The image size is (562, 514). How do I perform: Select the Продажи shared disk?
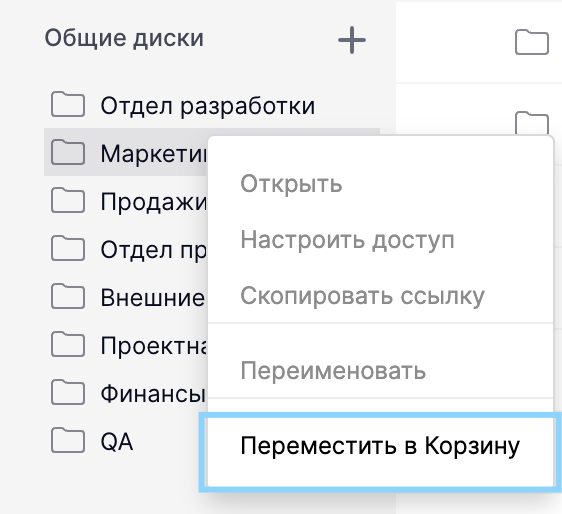[x=126, y=201]
